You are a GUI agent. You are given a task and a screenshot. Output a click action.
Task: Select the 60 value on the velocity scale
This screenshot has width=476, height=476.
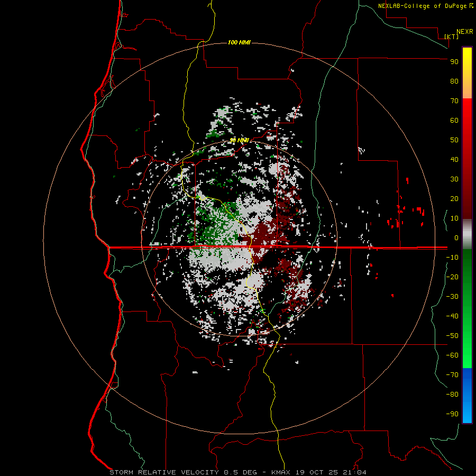[454, 120]
